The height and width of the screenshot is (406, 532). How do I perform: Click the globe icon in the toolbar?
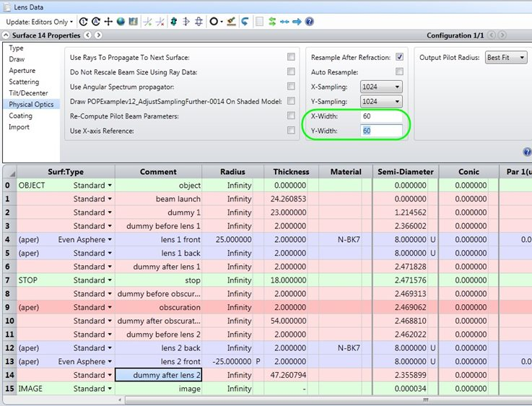click(x=121, y=22)
